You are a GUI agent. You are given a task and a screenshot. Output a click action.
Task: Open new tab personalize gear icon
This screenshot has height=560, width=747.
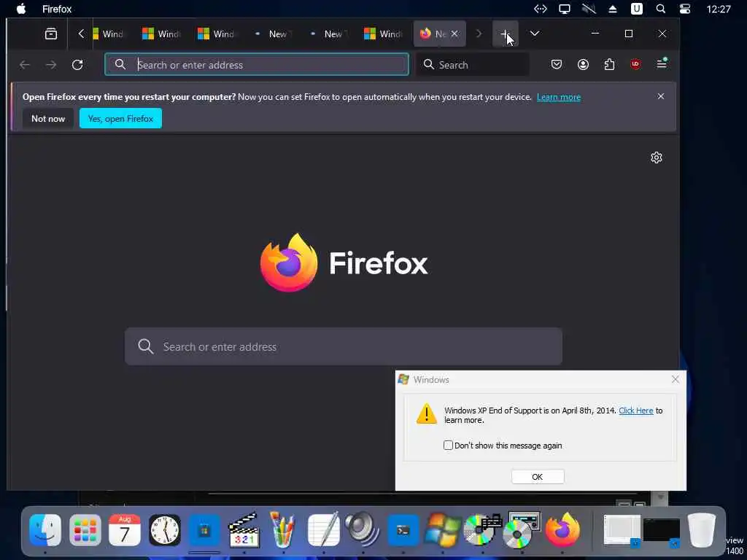[657, 157]
